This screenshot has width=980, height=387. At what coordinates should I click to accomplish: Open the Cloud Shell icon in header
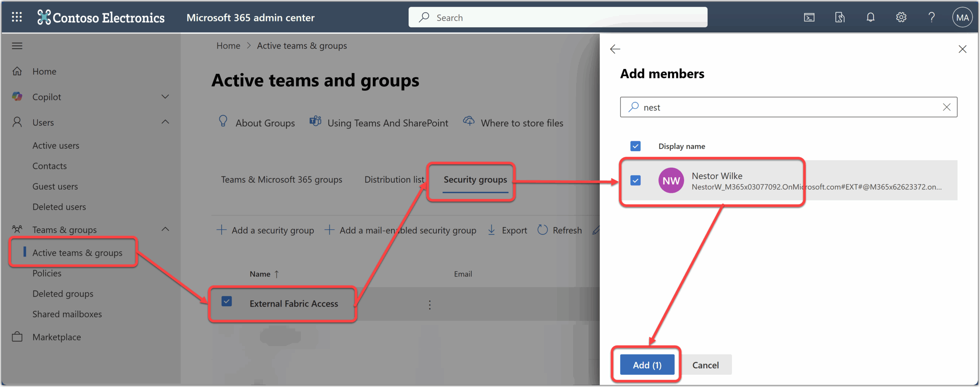tap(809, 18)
